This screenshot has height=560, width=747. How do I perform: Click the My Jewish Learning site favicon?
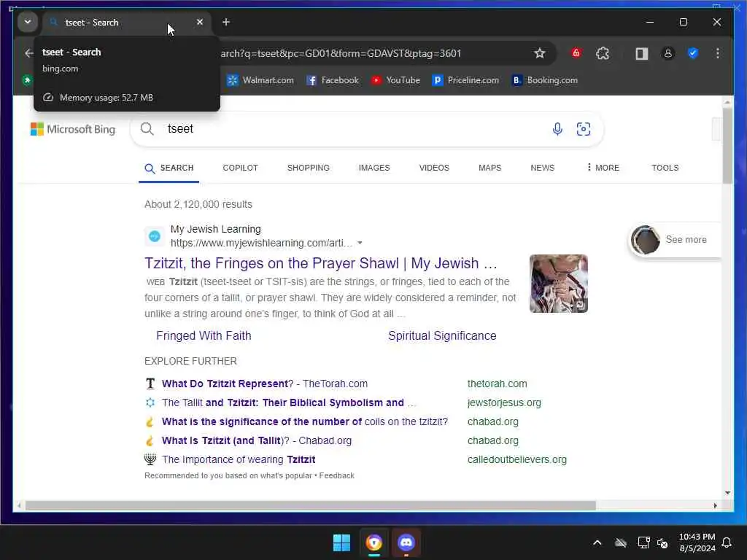tap(155, 236)
